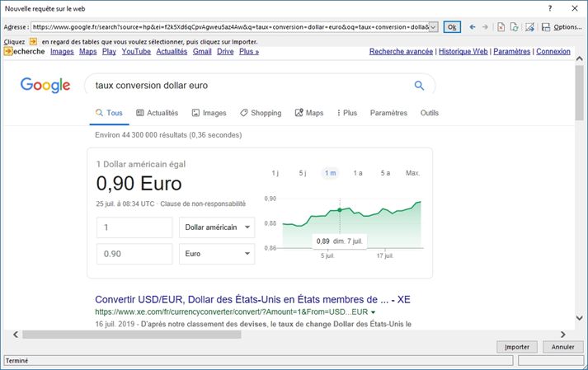588x370 pixels.
Task: Click the vertical scrollbar thumb
Action: pyautogui.click(x=580, y=92)
